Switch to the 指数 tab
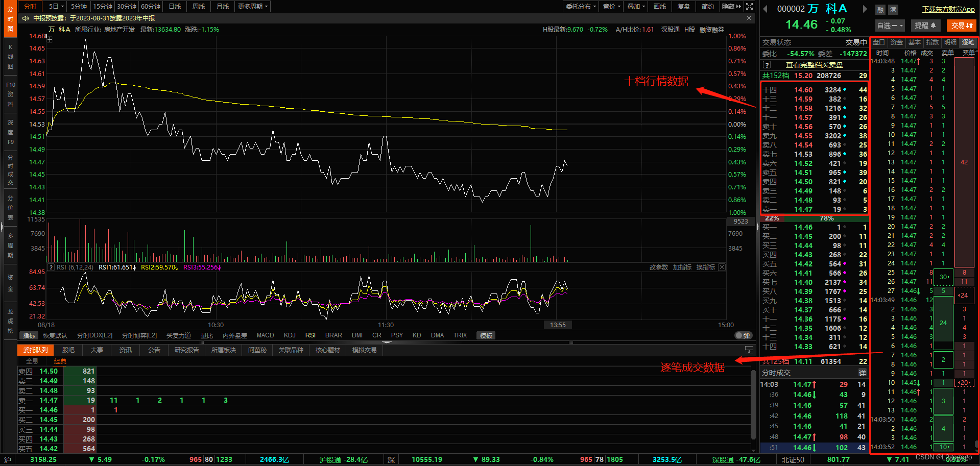This screenshot has width=980, height=466. 933,42
